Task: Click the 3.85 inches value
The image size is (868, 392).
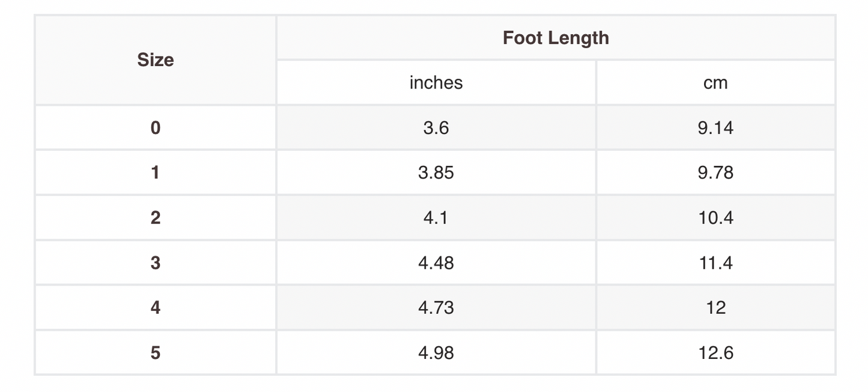Action: pyautogui.click(x=436, y=173)
